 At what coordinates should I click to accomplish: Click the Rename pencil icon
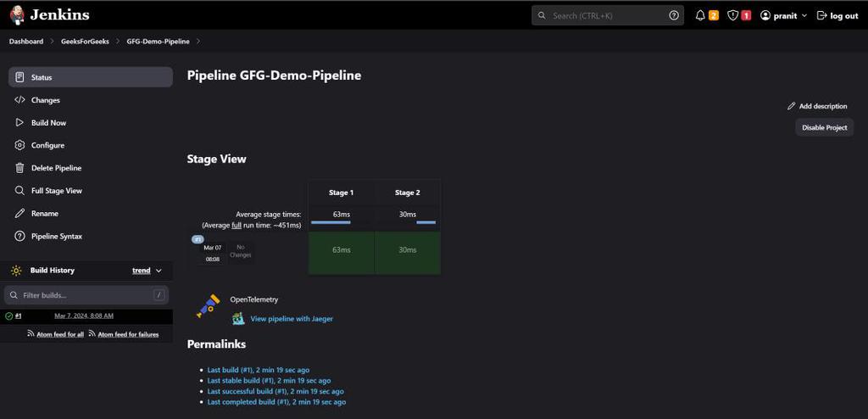click(x=20, y=214)
